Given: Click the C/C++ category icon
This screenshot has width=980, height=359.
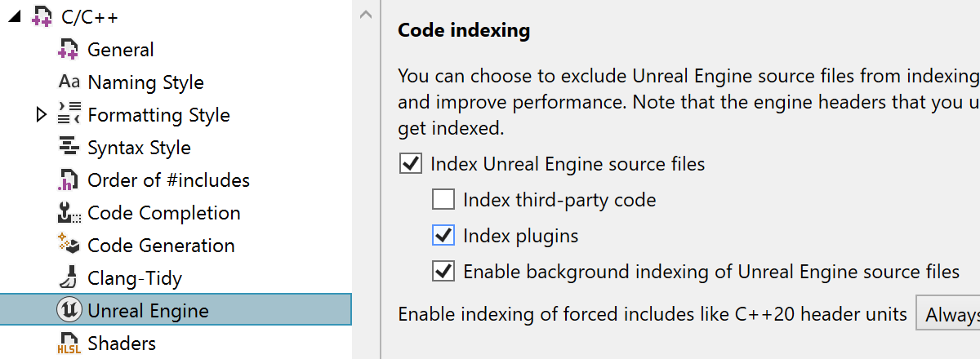Looking at the screenshot, I should 42,17.
